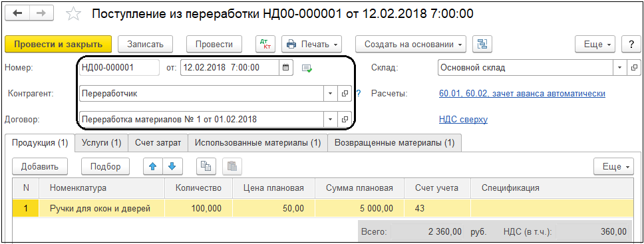Move row down with blue arrow

[x=172, y=166]
